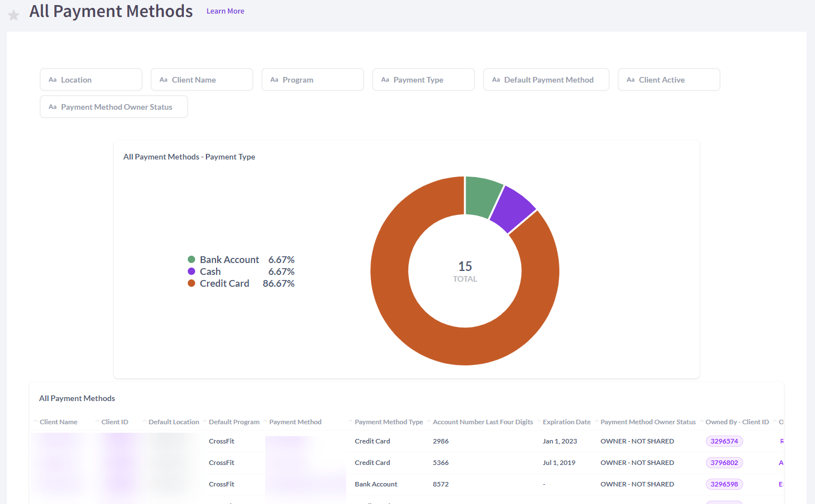Select the green Bank Account donut slice
Screen dimensions: 815x504
tap(481, 197)
